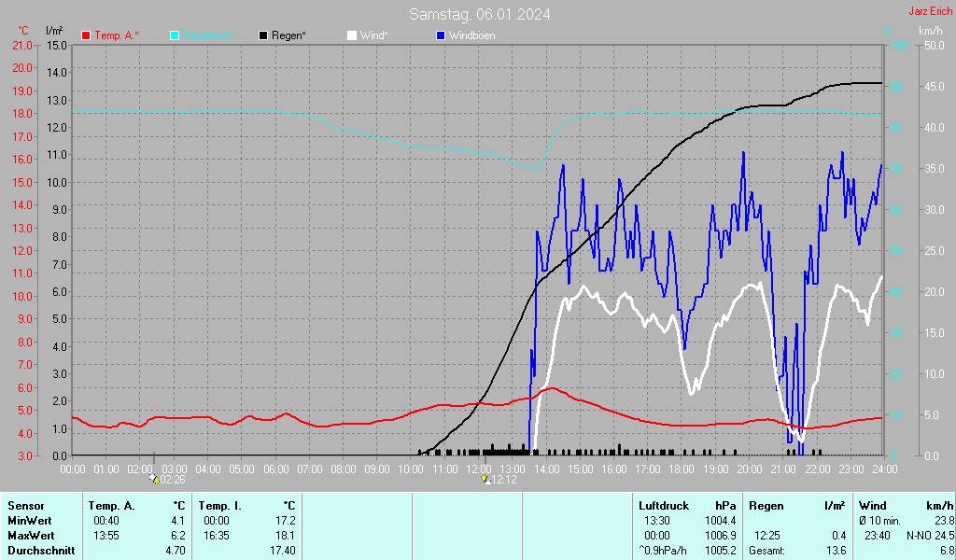The image size is (956, 560).
Task: Click the marker icon beside 12:12
Action: click(x=485, y=479)
